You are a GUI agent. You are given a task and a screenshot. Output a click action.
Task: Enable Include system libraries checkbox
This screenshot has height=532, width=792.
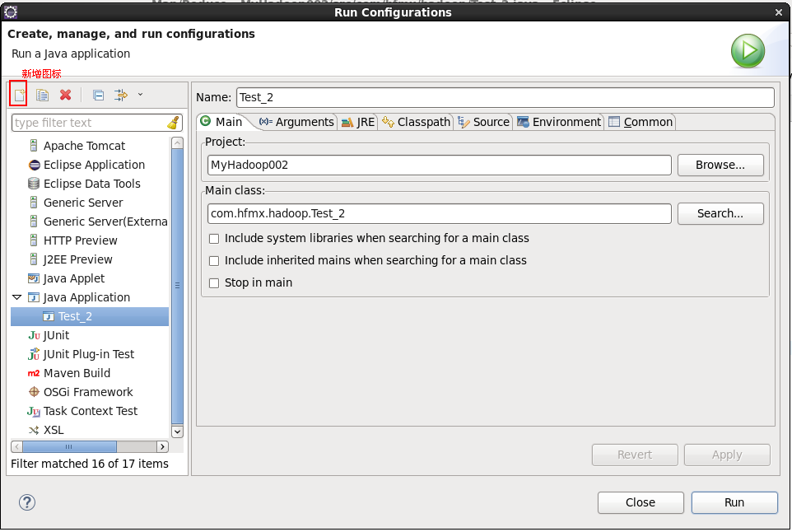tap(214, 239)
